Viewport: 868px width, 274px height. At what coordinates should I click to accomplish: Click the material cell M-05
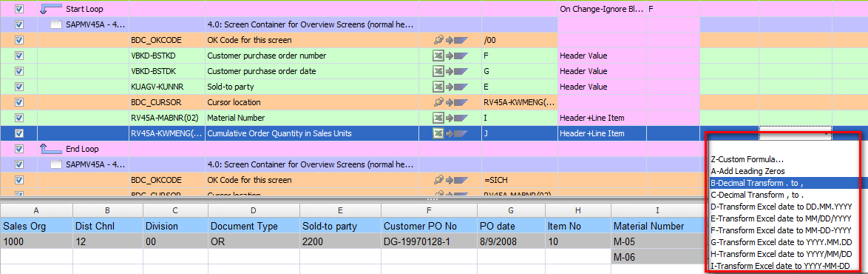tap(657, 241)
